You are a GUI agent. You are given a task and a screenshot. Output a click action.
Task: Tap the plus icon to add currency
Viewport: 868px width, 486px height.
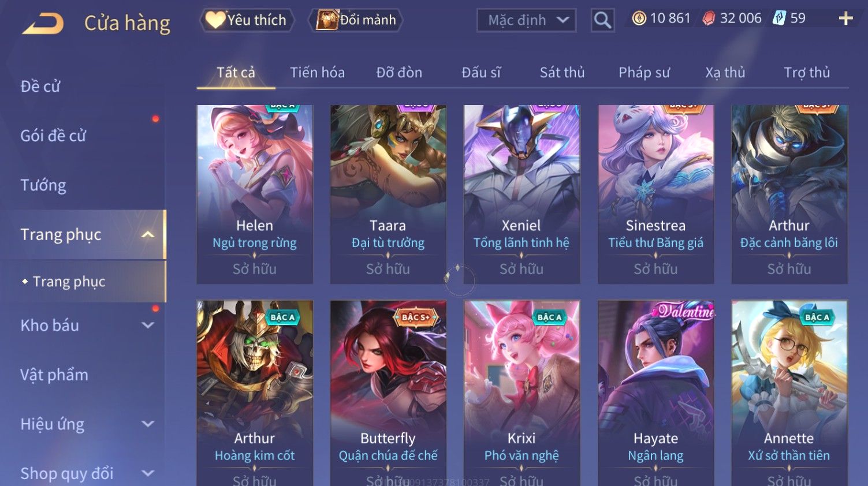click(x=845, y=18)
